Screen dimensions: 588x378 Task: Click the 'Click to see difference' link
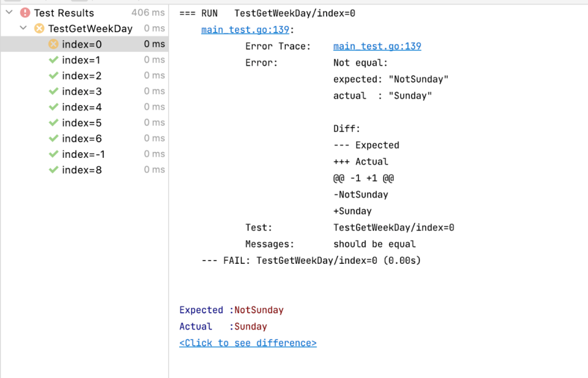pos(248,343)
